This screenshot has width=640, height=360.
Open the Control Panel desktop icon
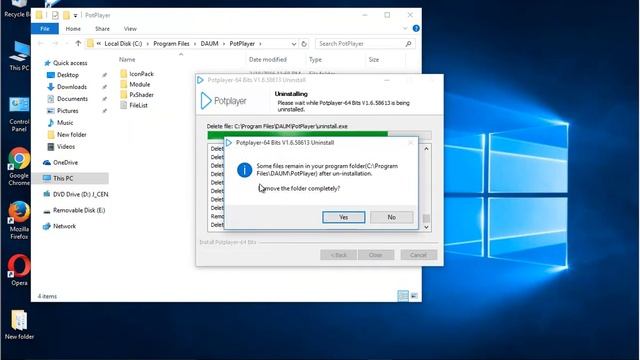[x=19, y=115]
